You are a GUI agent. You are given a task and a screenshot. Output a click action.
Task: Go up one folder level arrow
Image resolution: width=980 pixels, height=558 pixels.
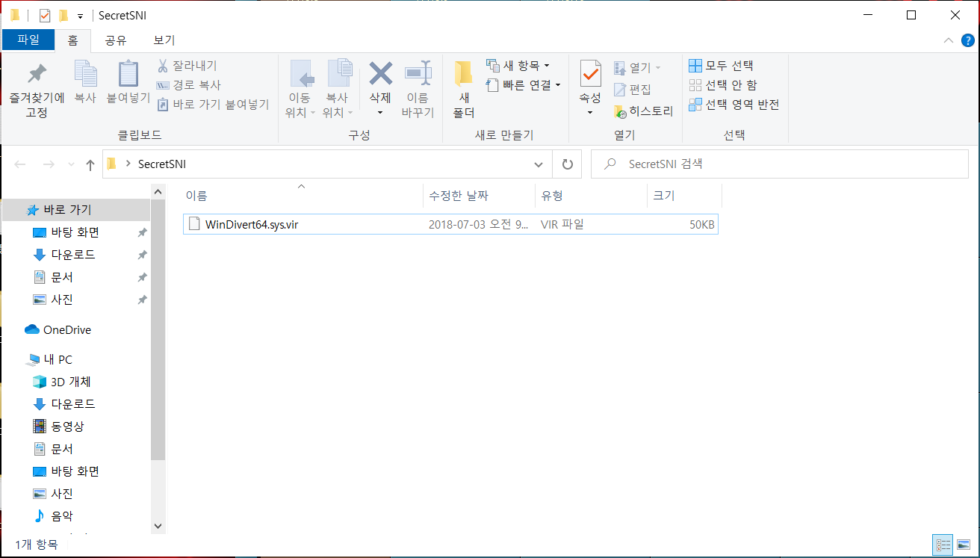tap(90, 164)
